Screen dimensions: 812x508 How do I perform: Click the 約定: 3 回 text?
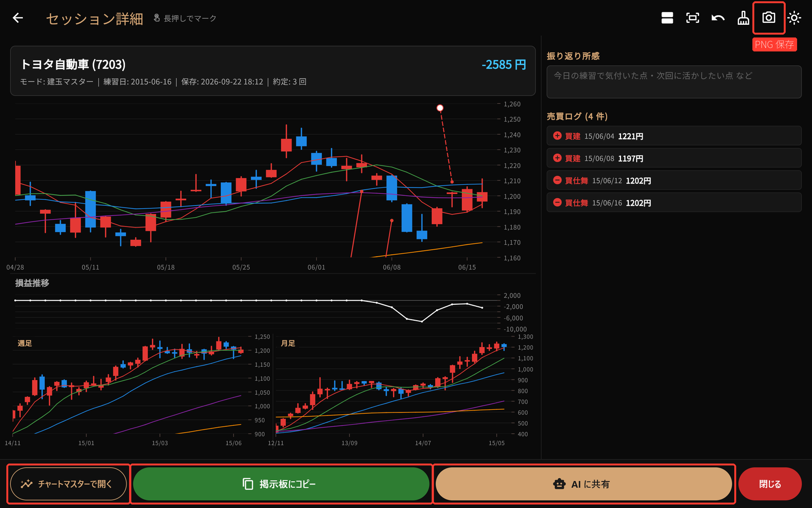tap(290, 82)
